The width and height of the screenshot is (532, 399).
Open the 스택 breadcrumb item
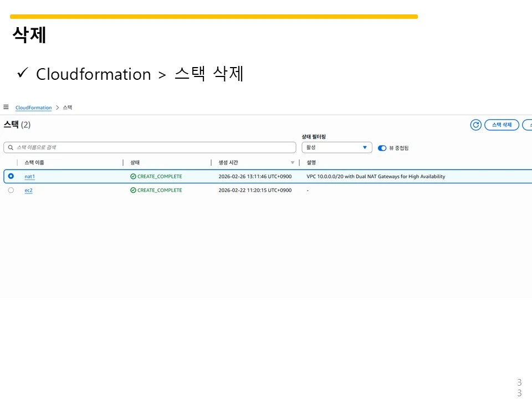[x=67, y=107]
